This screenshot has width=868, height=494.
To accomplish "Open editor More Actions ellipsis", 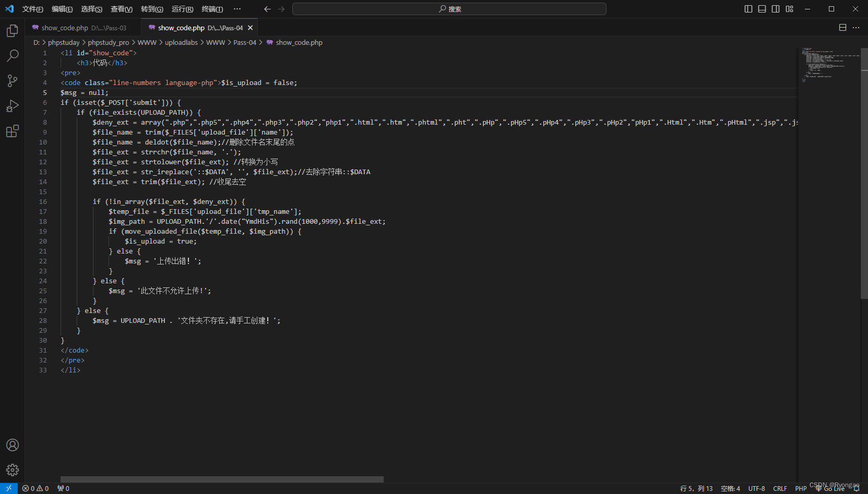I will (x=856, y=28).
